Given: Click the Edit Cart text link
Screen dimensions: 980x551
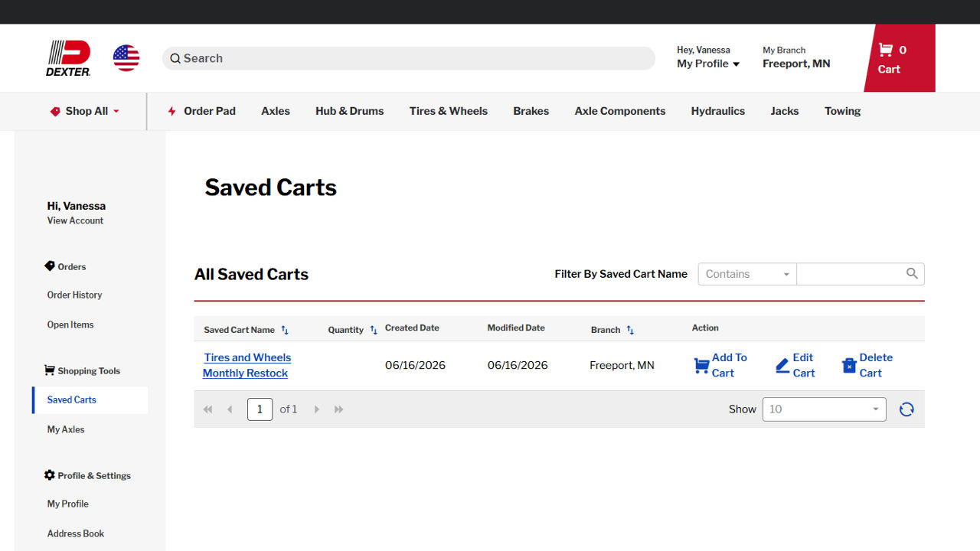Looking at the screenshot, I should 803,365.
